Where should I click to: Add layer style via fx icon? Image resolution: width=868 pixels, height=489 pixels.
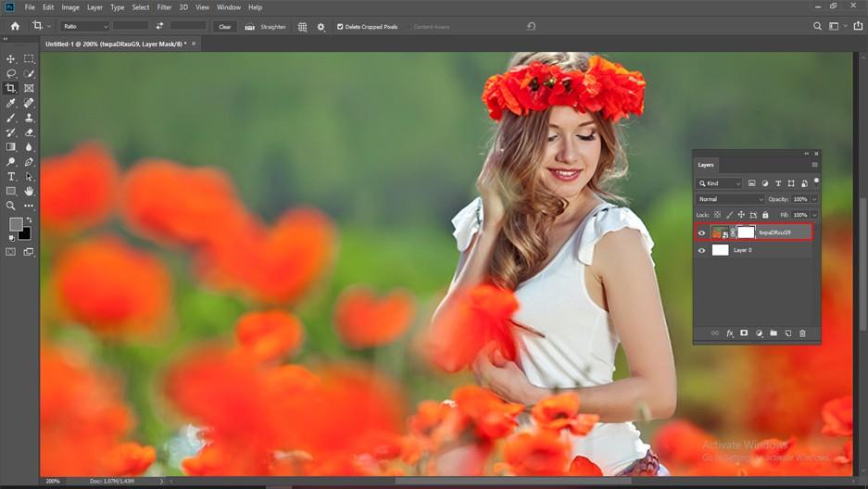click(x=730, y=333)
